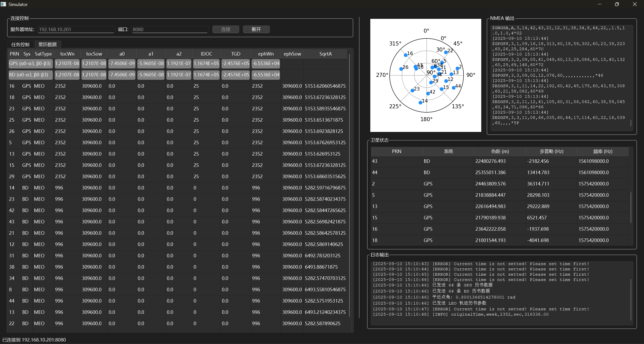
Task: Focus the server address field 192.168.10.201
Action: click(x=76, y=29)
